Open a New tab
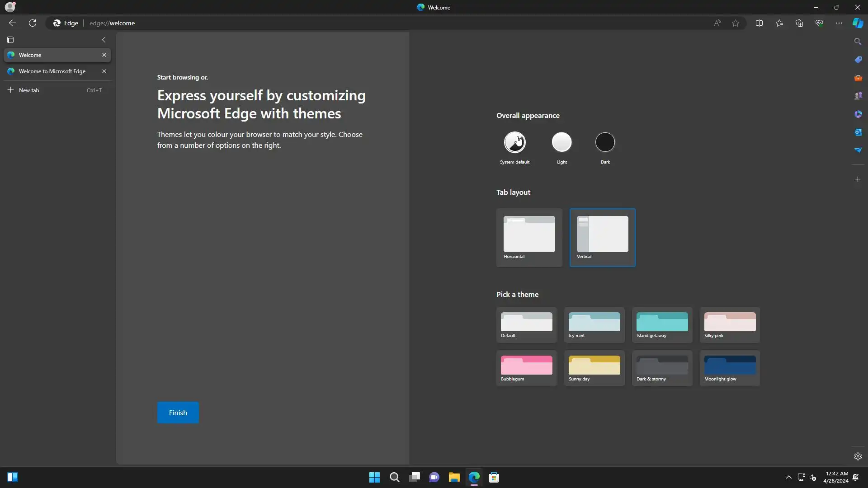Viewport: 868px width, 488px height. [29, 90]
